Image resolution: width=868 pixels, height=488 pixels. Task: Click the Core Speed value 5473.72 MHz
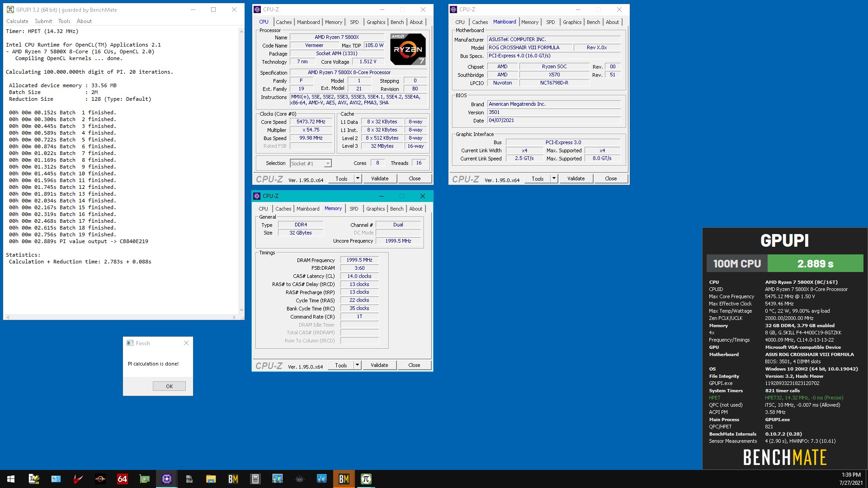(x=311, y=122)
